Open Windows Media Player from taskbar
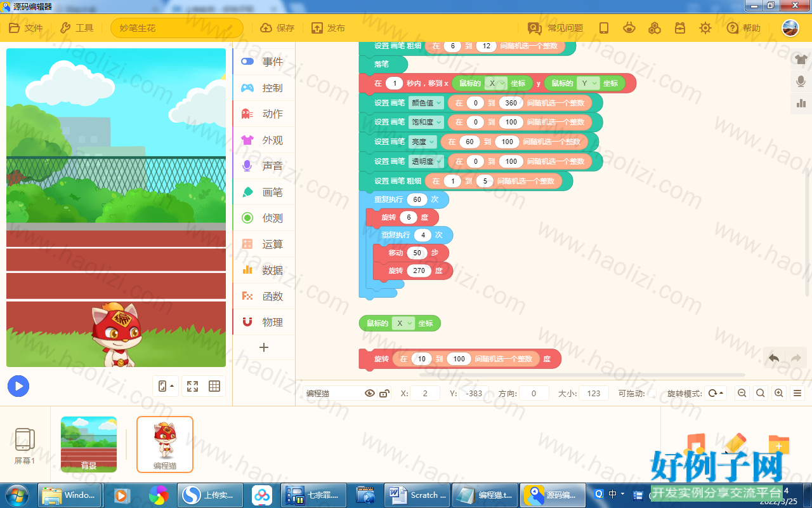Viewport: 812px width, 508px height. tap(122, 495)
